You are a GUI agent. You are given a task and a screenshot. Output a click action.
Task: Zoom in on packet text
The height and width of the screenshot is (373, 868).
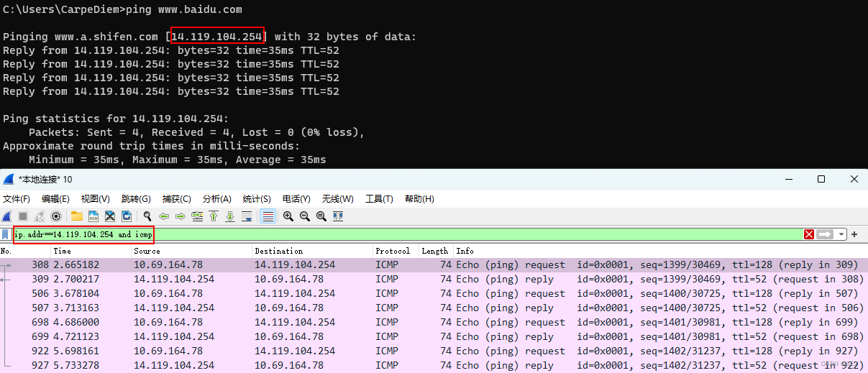pos(288,216)
